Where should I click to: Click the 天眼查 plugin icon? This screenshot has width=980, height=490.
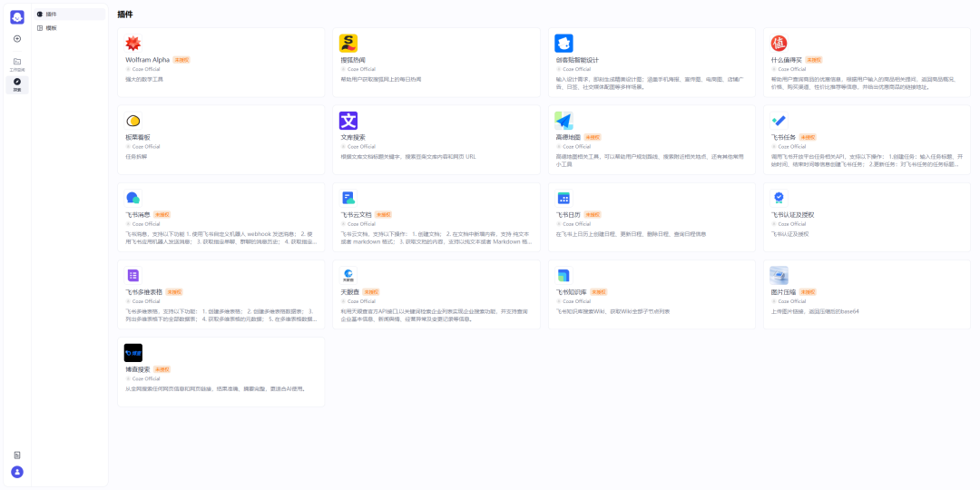coord(348,275)
